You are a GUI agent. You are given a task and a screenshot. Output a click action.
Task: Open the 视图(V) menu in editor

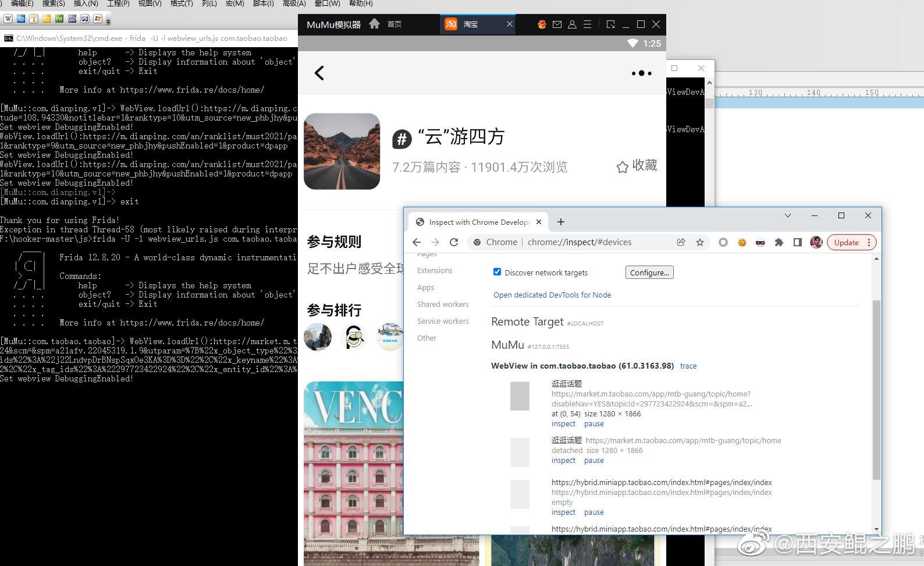pos(150,3)
